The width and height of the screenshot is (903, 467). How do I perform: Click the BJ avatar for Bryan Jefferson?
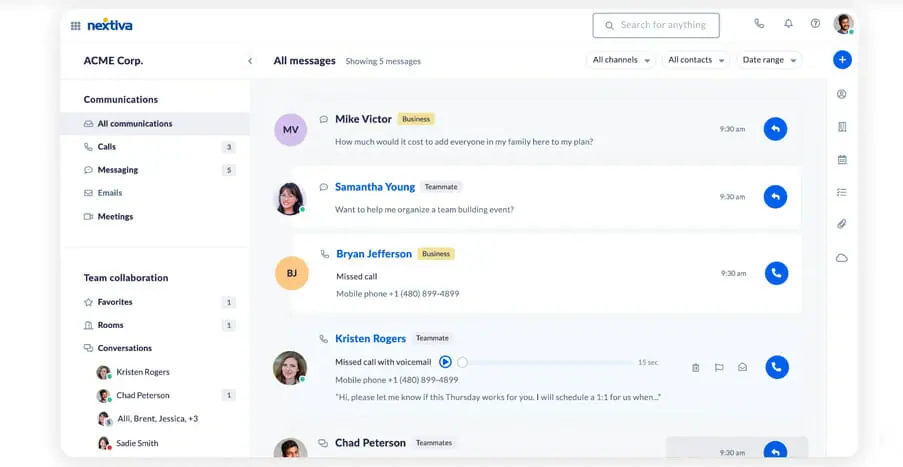292,273
